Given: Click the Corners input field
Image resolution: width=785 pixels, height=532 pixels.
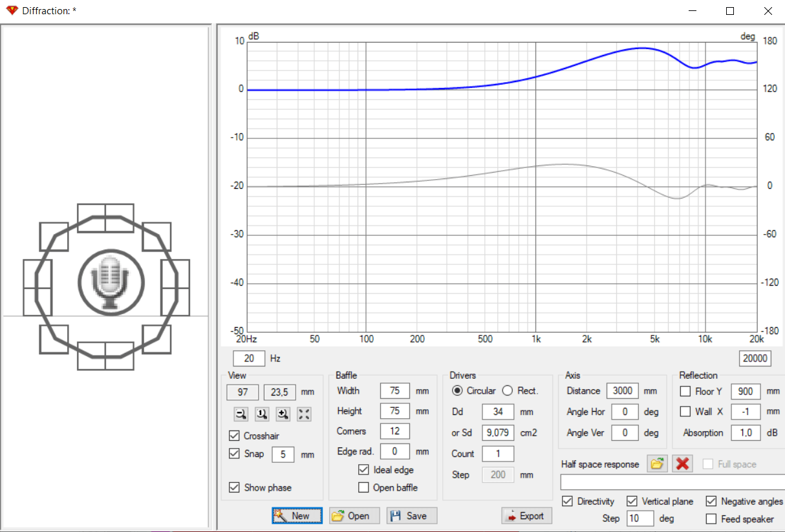Looking at the screenshot, I should pyautogui.click(x=395, y=431).
